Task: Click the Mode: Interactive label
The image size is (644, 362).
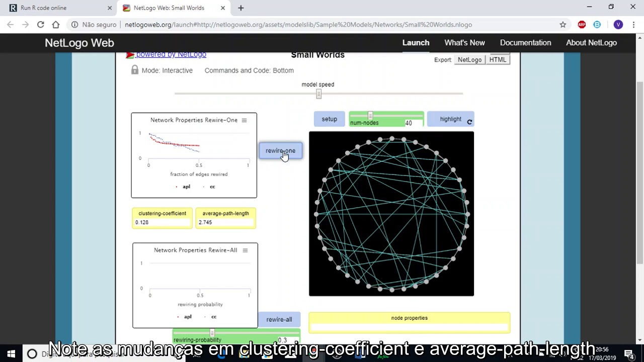Action: click(167, 70)
